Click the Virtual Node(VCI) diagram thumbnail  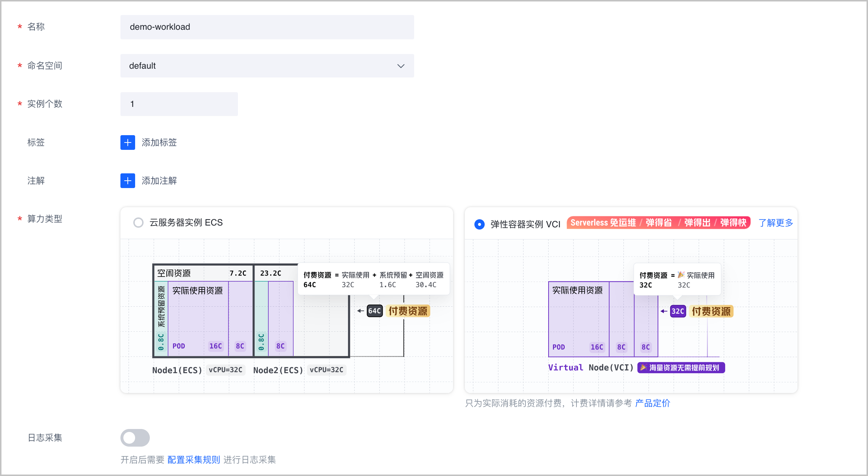tap(631, 316)
